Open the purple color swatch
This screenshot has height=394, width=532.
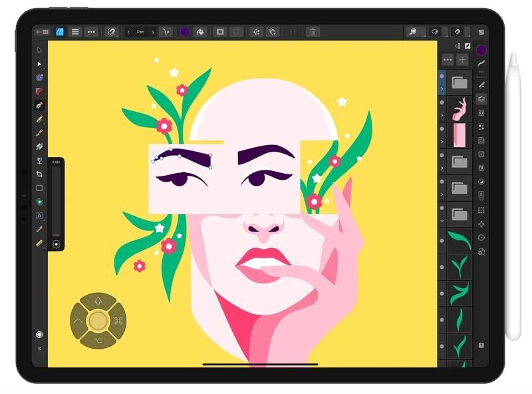(x=186, y=31)
